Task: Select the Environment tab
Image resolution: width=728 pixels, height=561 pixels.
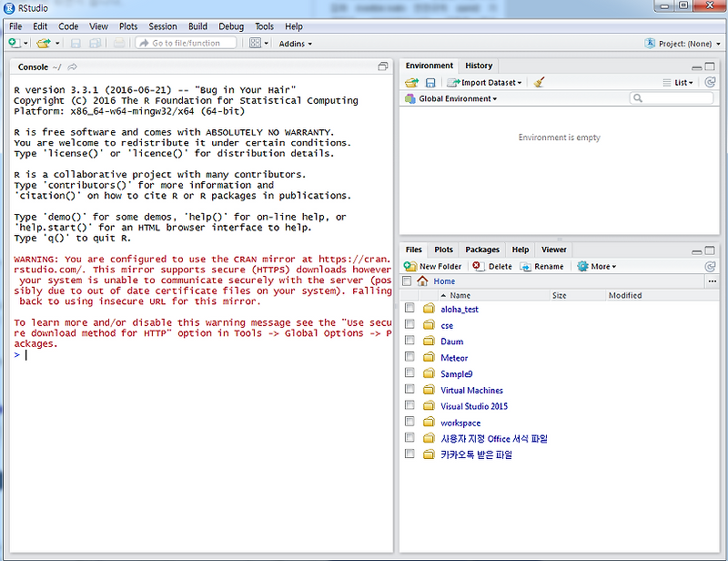Action: (x=429, y=66)
